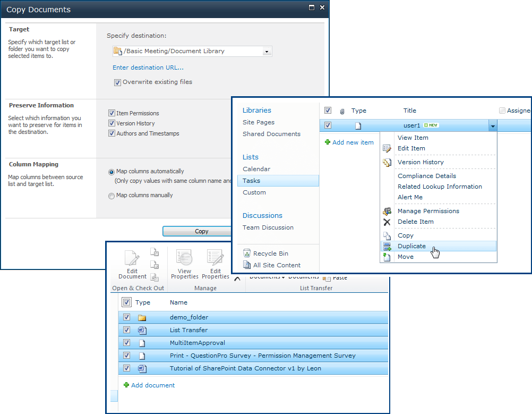Toggle the Assigned column checkbox
This screenshot has width=532, height=414.
(x=502, y=111)
